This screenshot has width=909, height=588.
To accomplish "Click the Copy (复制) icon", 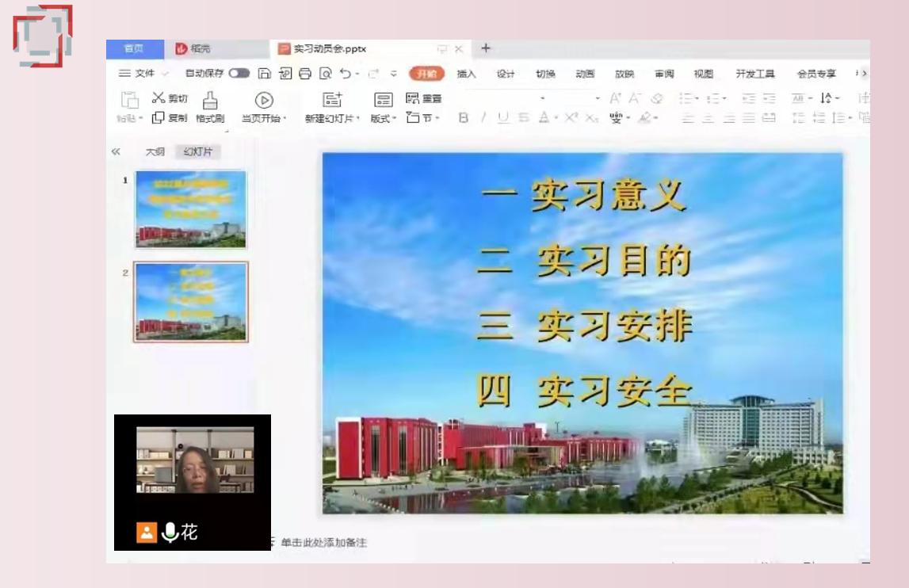I will 158,118.
